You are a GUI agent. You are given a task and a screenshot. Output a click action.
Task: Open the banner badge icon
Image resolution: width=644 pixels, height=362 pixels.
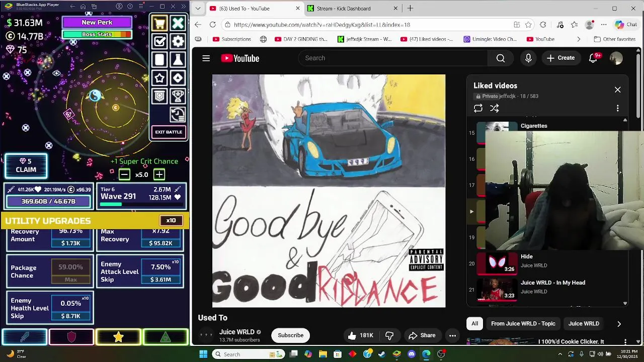point(159,96)
